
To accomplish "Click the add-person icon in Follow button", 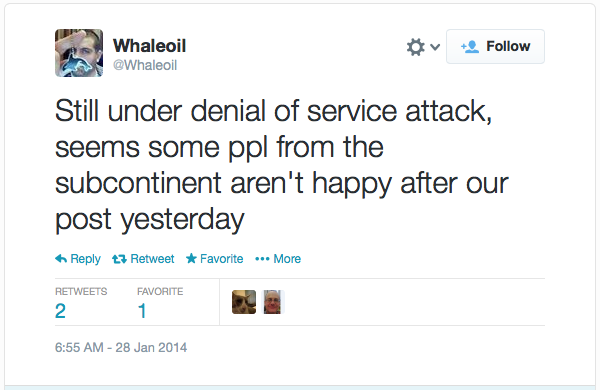I will (x=470, y=47).
